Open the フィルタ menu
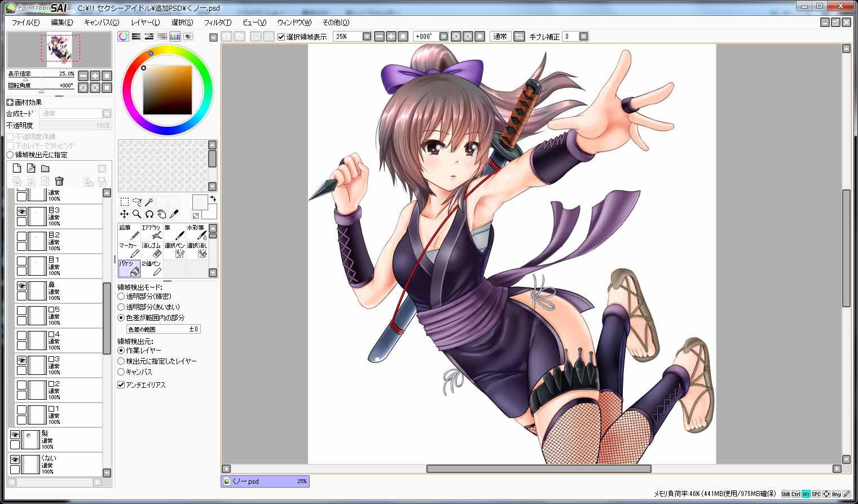 tap(217, 23)
